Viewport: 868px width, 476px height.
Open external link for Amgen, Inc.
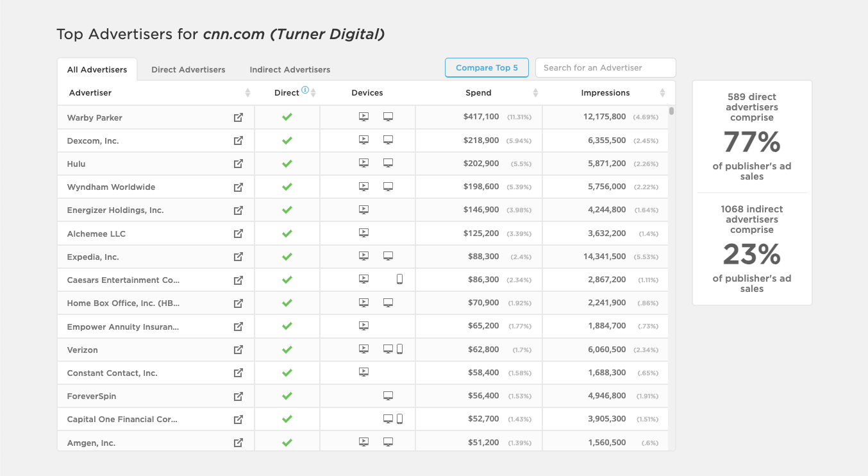pyautogui.click(x=238, y=443)
